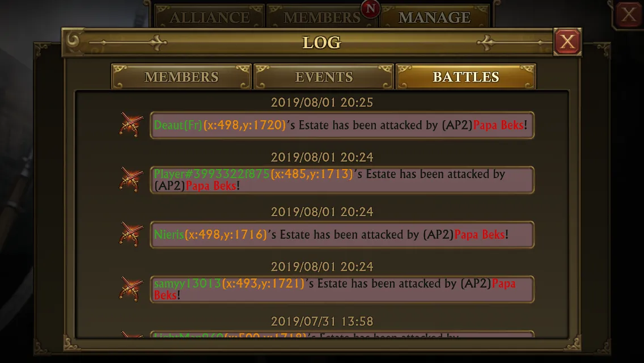Open the Members top tab
Image resolution: width=644 pixels, height=363 pixels.
pos(321,17)
